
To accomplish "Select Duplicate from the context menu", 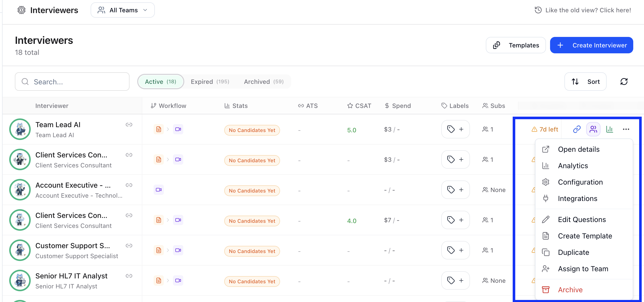I will [573, 252].
